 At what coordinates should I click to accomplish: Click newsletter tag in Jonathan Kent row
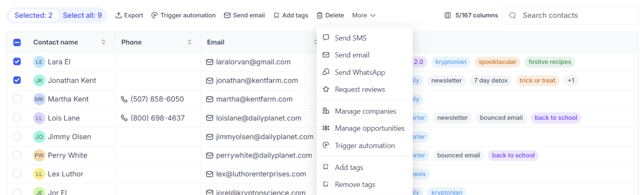click(446, 81)
